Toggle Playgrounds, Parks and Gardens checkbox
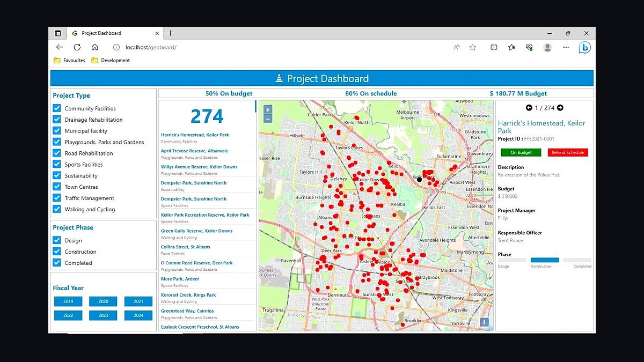Image resolution: width=644 pixels, height=362 pixels. coord(57,142)
